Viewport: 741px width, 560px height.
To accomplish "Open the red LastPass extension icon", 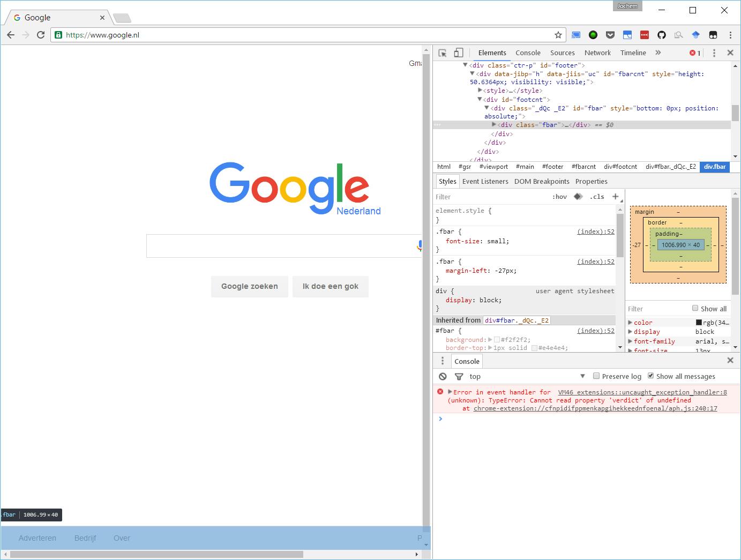I will point(645,35).
